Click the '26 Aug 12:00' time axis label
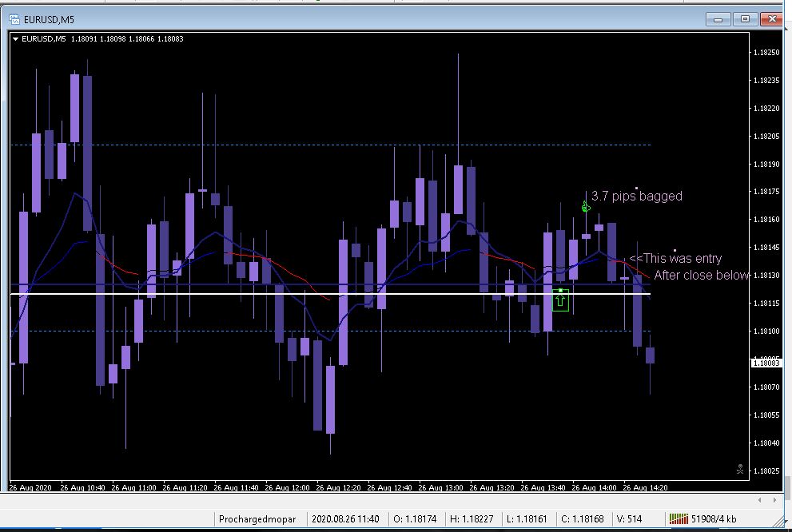792x532 pixels. [x=287, y=487]
